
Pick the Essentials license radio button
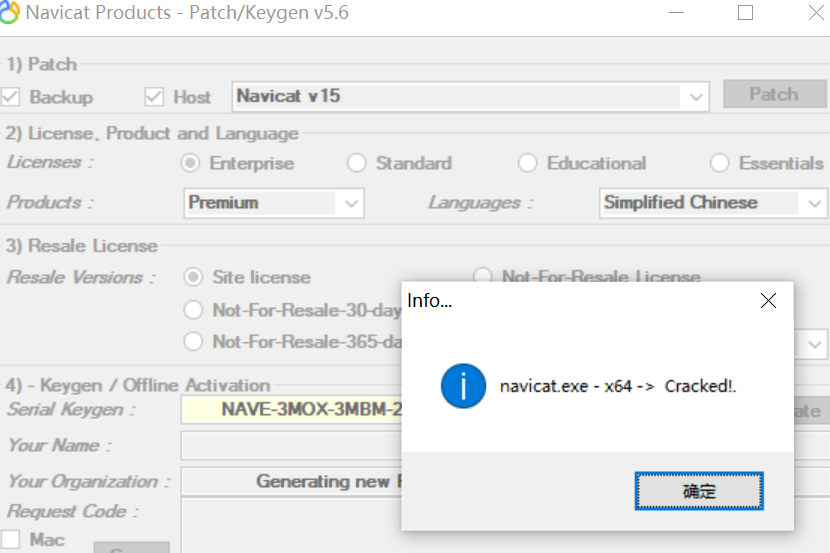tap(720, 163)
